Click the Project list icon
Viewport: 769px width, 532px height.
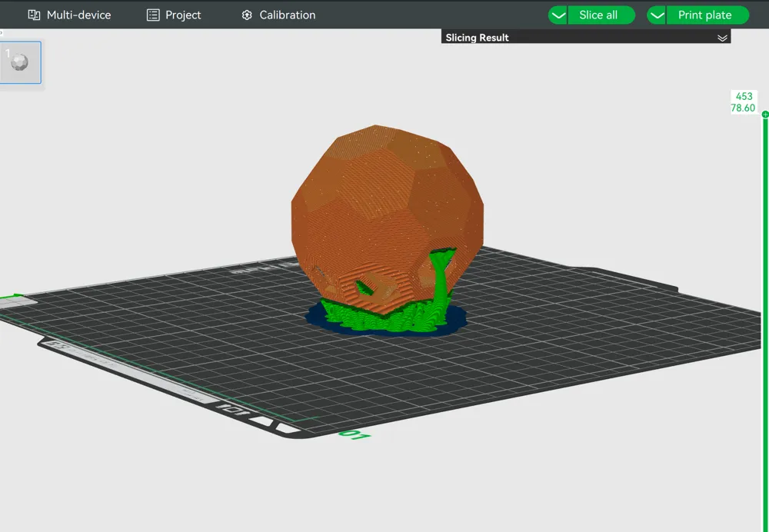(153, 15)
